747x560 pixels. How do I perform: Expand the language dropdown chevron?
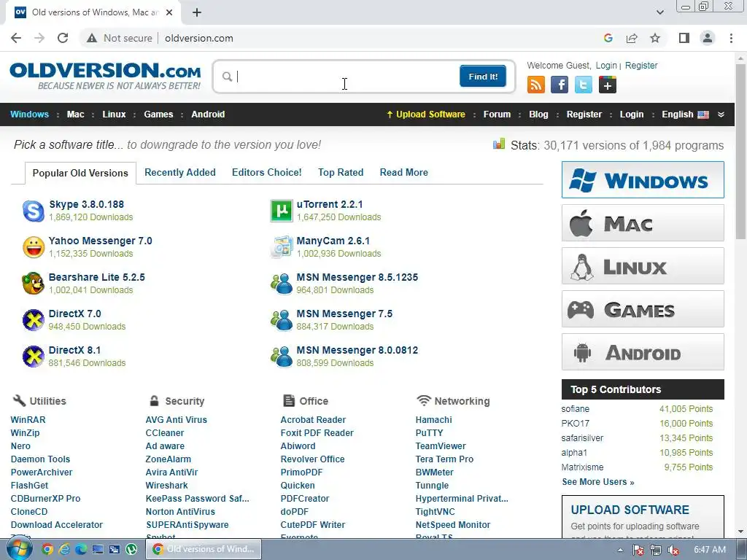click(x=721, y=114)
